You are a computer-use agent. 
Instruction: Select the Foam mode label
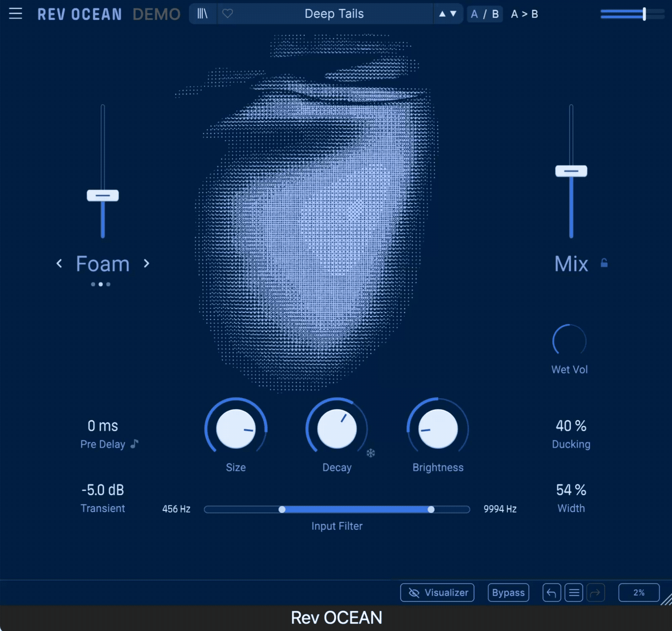(103, 264)
